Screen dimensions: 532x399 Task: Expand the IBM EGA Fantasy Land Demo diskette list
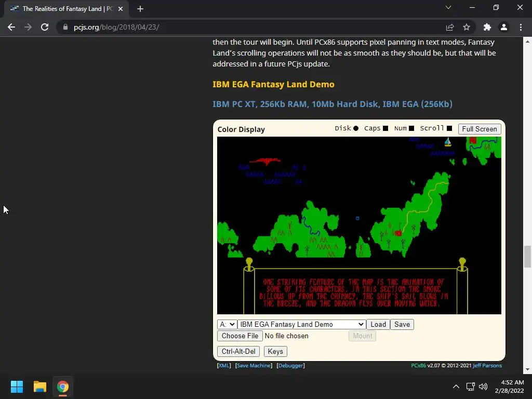pos(302,324)
